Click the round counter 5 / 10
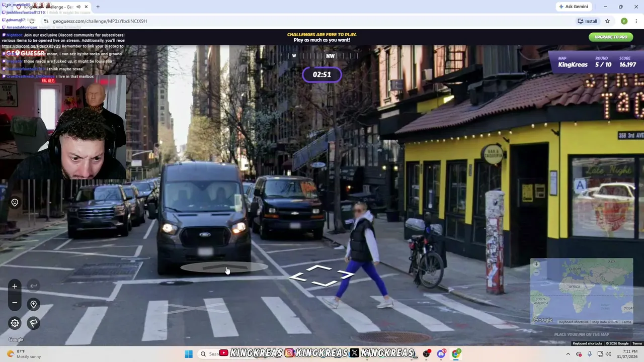The width and height of the screenshot is (644, 362). point(603,64)
